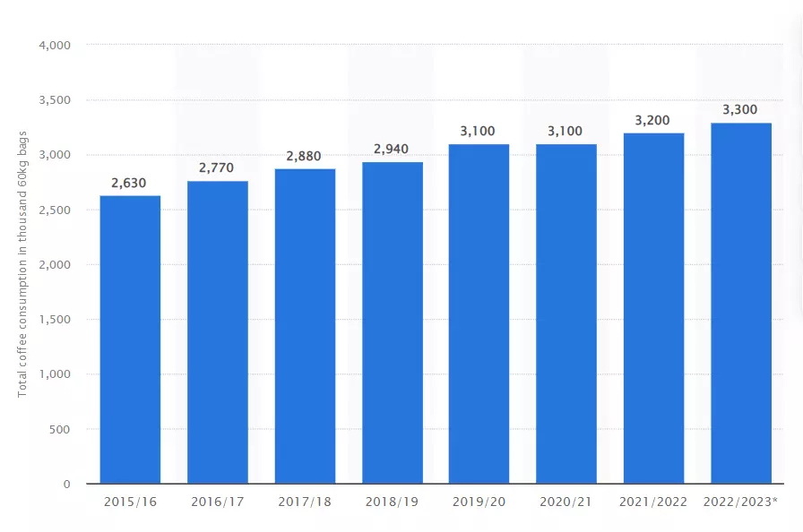This screenshot has width=803, height=532.
Task: Click the 2015/16 bar in the chart
Action: [130, 339]
